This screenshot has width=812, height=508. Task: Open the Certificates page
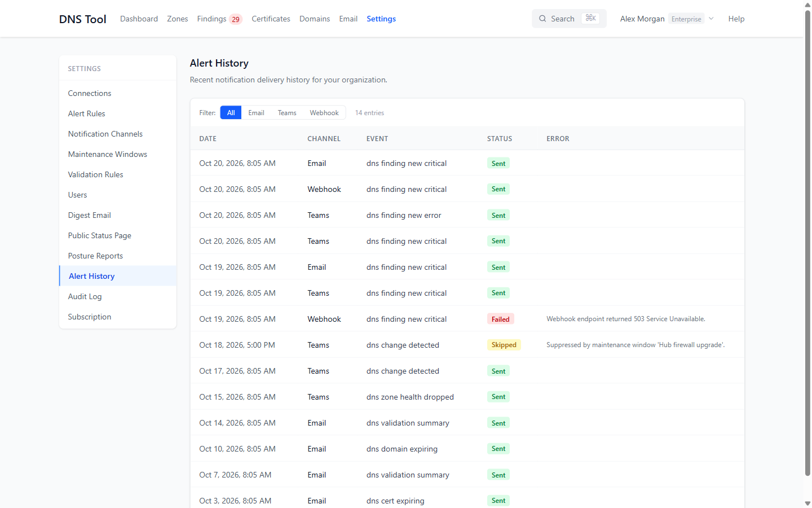(271, 19)
